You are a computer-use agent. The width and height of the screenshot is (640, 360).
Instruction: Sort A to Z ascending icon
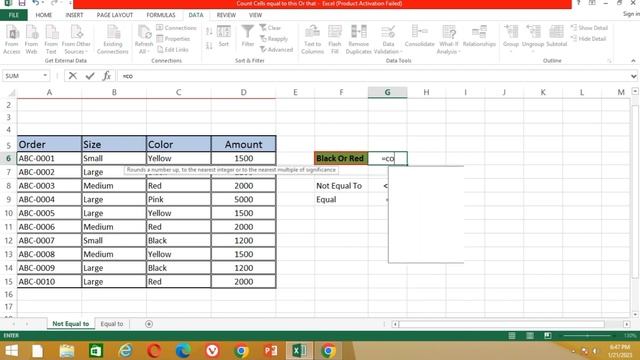209,32
